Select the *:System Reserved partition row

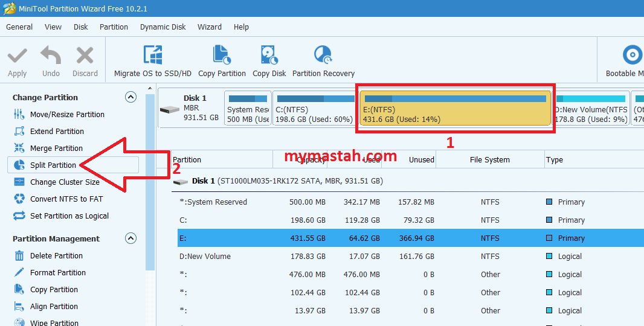pos(411,202)
